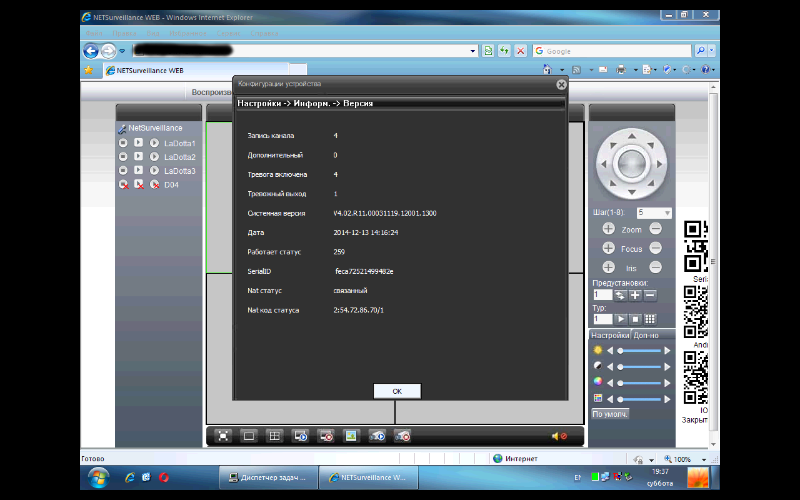Go to the selected preset
This screenshot has height=500, width=800.
pos(620,295)
